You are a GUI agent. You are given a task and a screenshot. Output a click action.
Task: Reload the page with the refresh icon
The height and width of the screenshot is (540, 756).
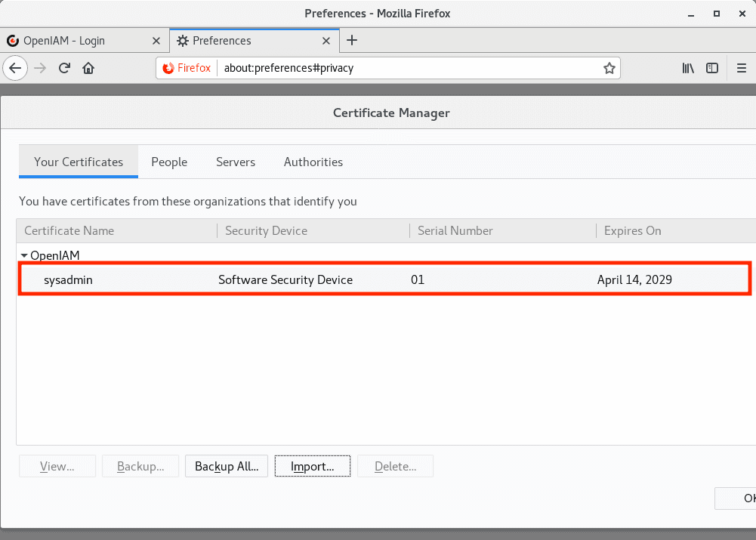65,68
